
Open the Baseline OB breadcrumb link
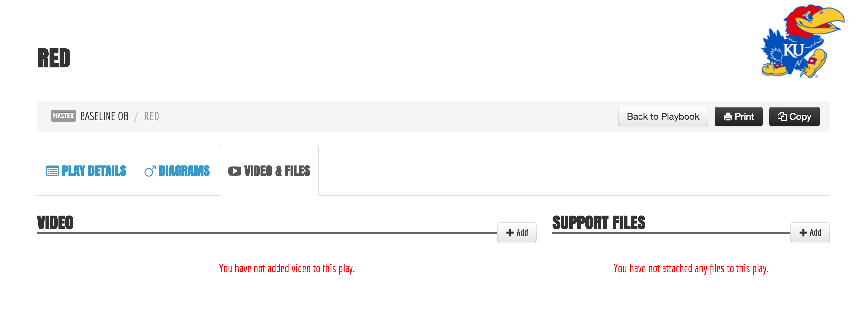click(x=104, y=116)
